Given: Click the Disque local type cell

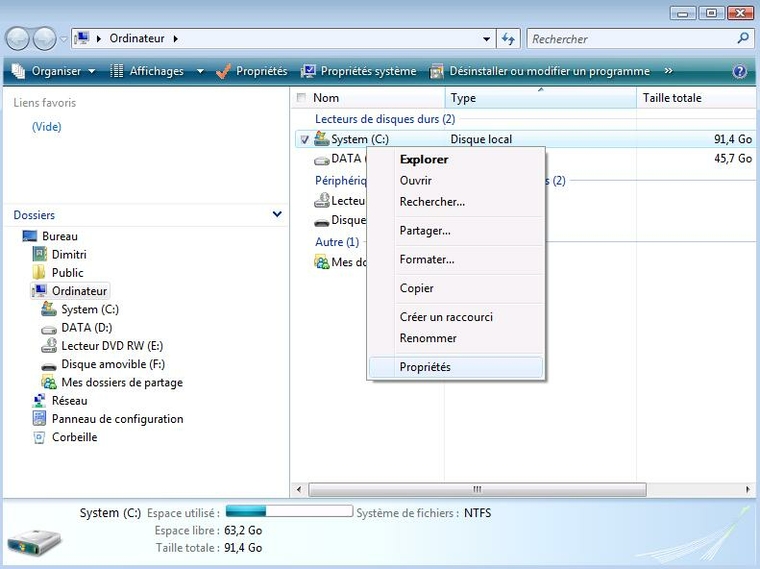Looking at the screenshot, I should [x=481, y=139].
